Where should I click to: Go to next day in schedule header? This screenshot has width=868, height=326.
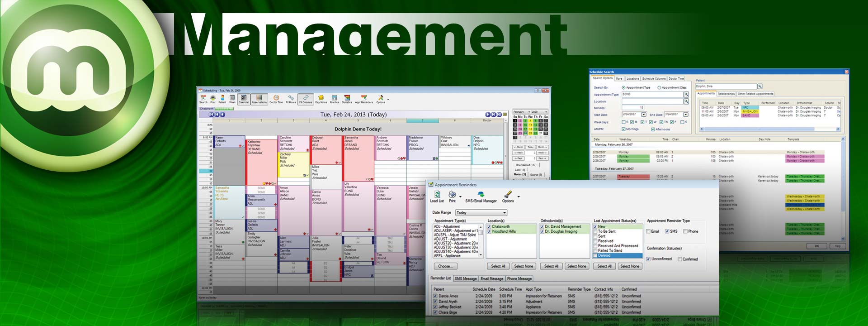488,115
